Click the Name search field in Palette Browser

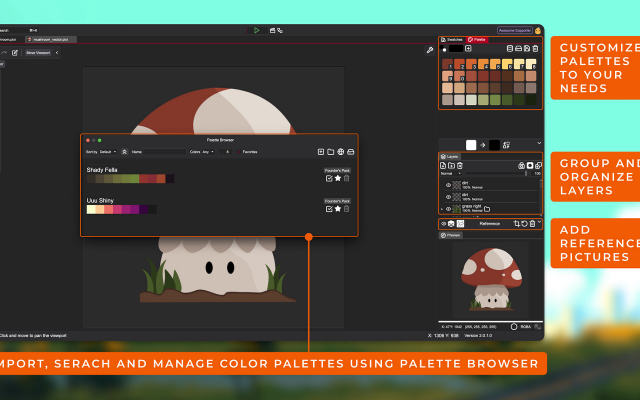tap(164, 152)
